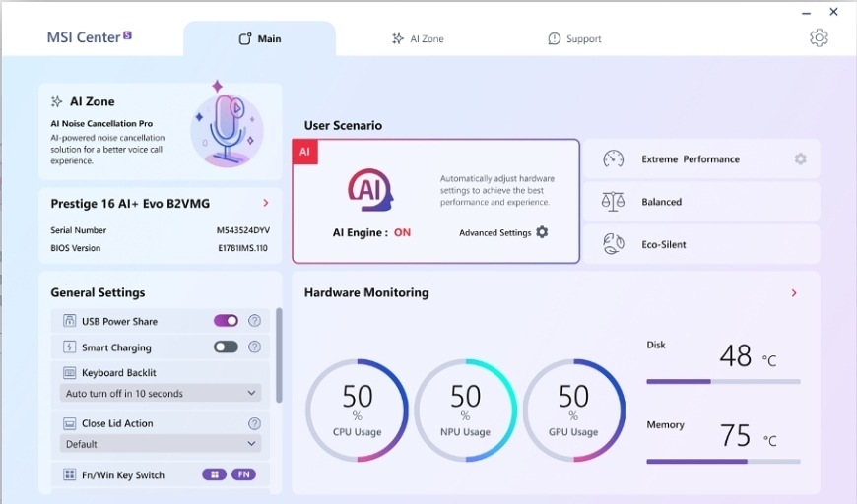
Task: Open Keyboard Backlit auto turn off dropdown
Action: 161,393
